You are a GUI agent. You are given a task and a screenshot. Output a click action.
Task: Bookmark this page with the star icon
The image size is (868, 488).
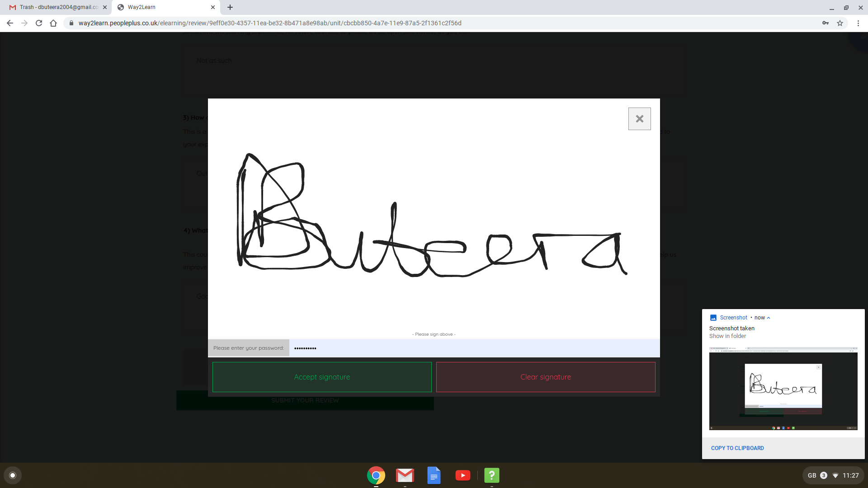click(841, 23)
